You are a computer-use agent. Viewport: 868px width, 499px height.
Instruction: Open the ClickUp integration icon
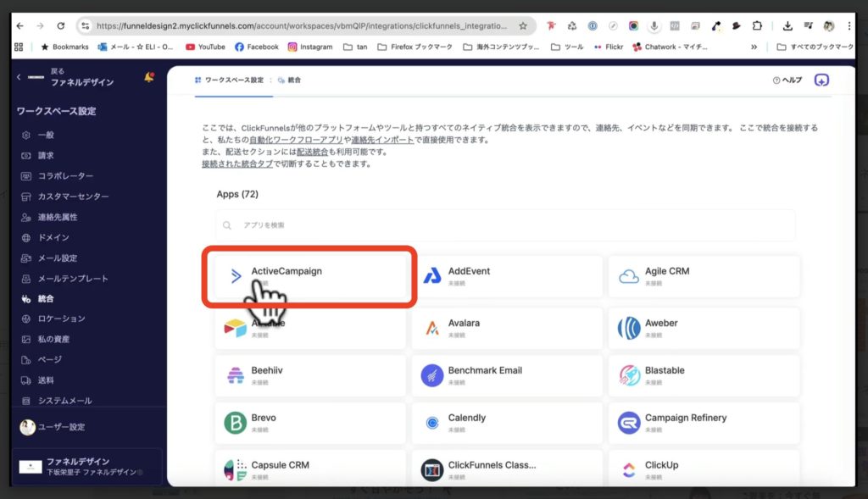coord(631,469)
